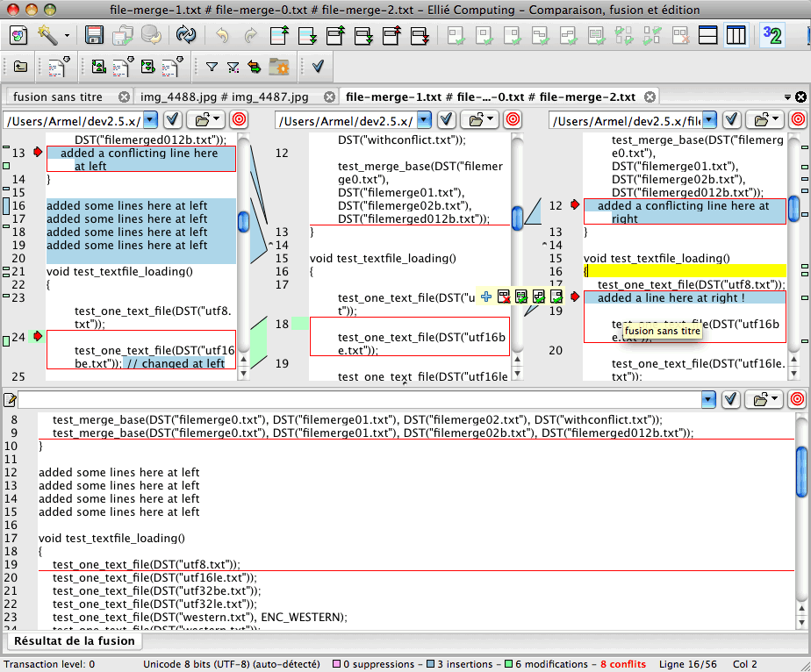Toggle horizontal split layout
The height and width of the screenshot is (672, 811).
(707, 36)
